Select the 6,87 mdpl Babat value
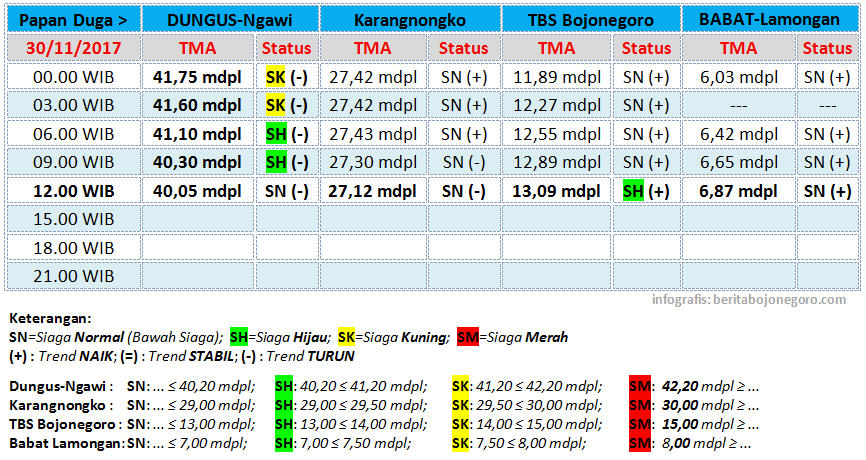This screenshot has height=460, width=866. (738, 191)
